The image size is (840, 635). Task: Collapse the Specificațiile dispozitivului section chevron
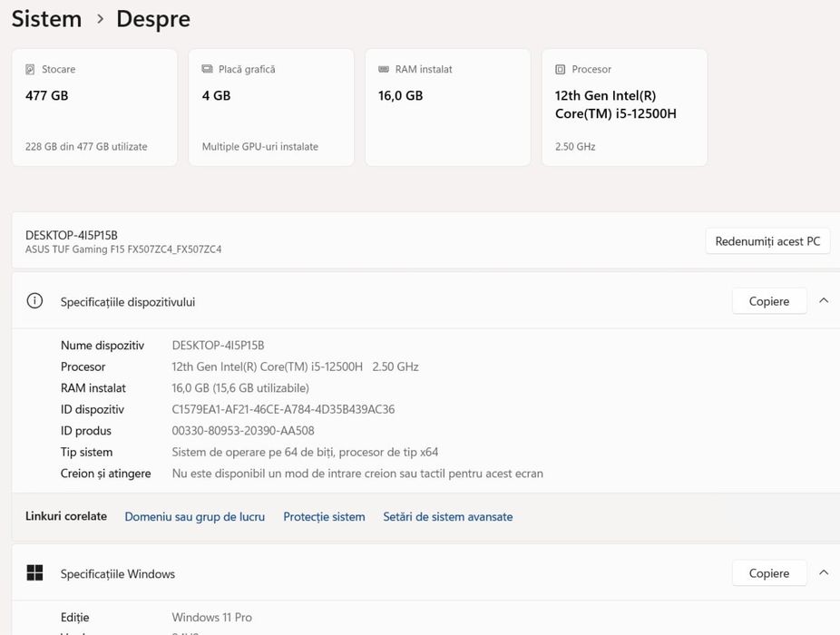(x=824, y=300)
